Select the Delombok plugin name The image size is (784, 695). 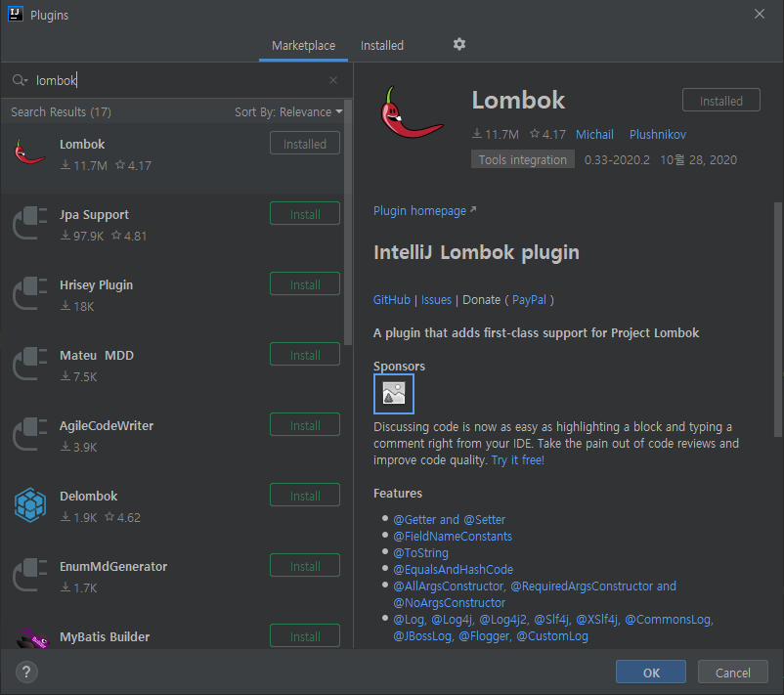click(x=89, y=496)
